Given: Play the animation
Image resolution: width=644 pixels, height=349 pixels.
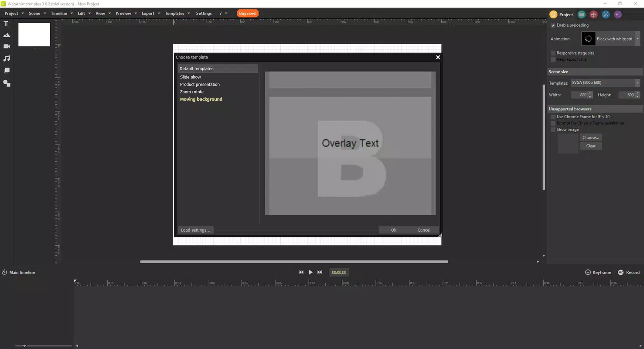Looking at the screenshot, I should (310, 272).
